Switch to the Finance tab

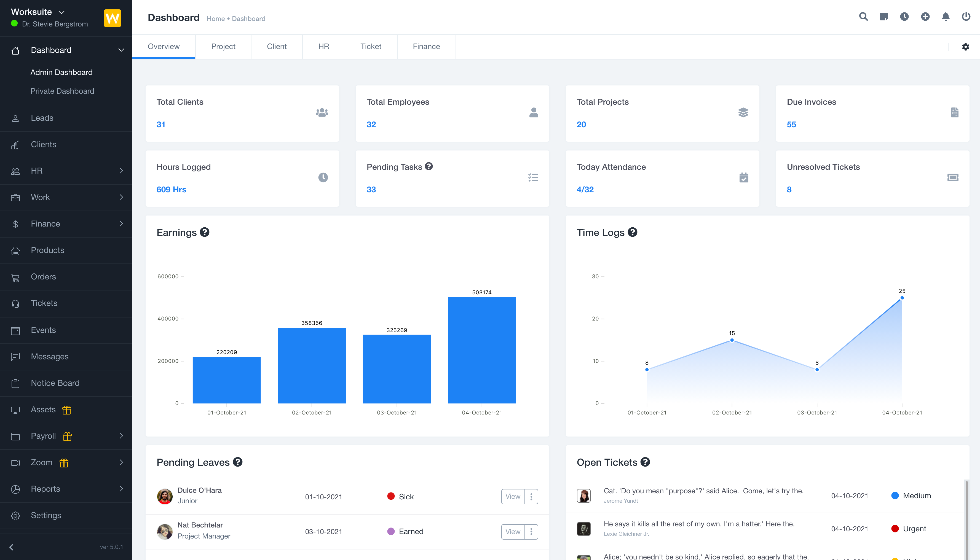(426, 47)
